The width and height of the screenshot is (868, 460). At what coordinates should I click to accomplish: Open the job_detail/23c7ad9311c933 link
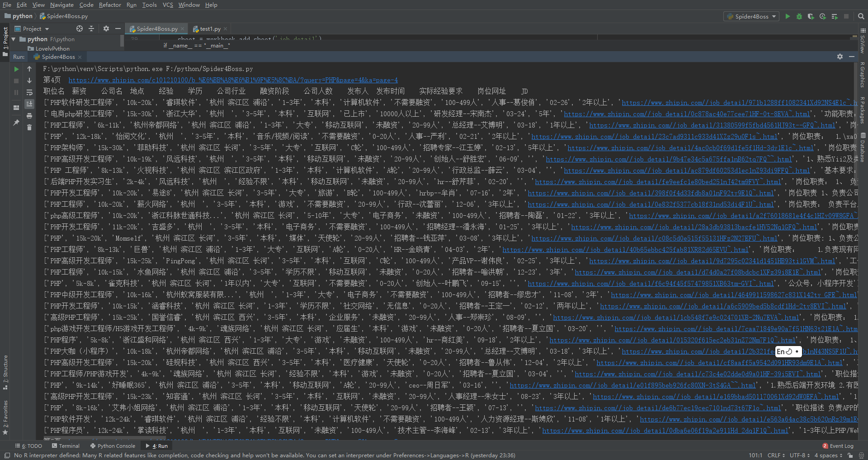click(x=654, y=137)
